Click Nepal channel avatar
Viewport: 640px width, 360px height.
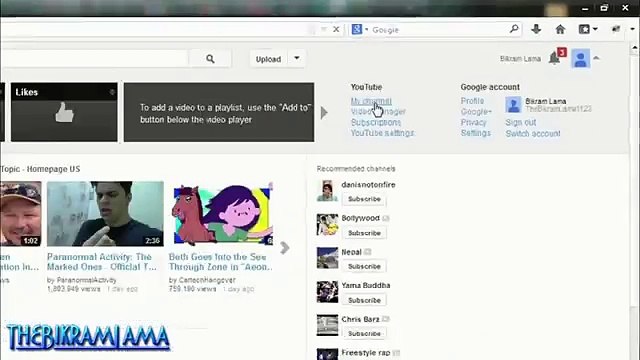tap(327, 258)
